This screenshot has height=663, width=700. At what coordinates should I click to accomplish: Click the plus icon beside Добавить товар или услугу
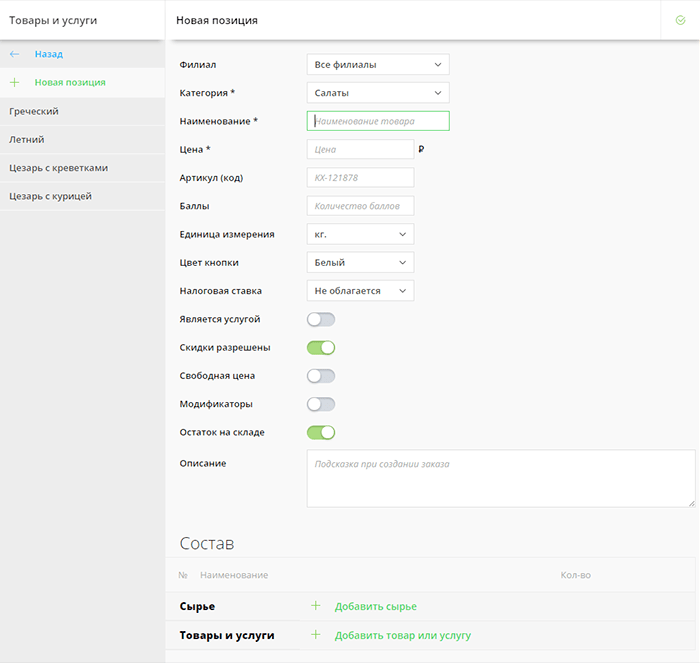pos(315,635)
